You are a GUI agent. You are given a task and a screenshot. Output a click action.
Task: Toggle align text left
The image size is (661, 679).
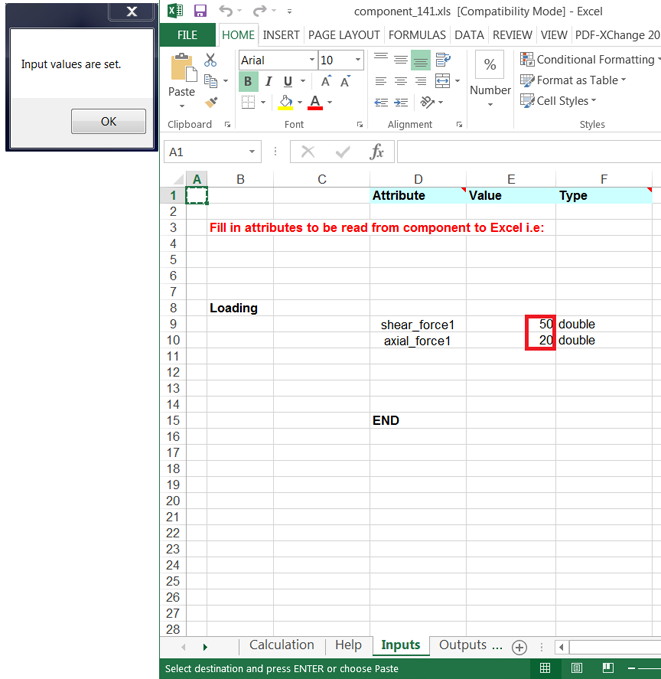(x=381, y=81)
